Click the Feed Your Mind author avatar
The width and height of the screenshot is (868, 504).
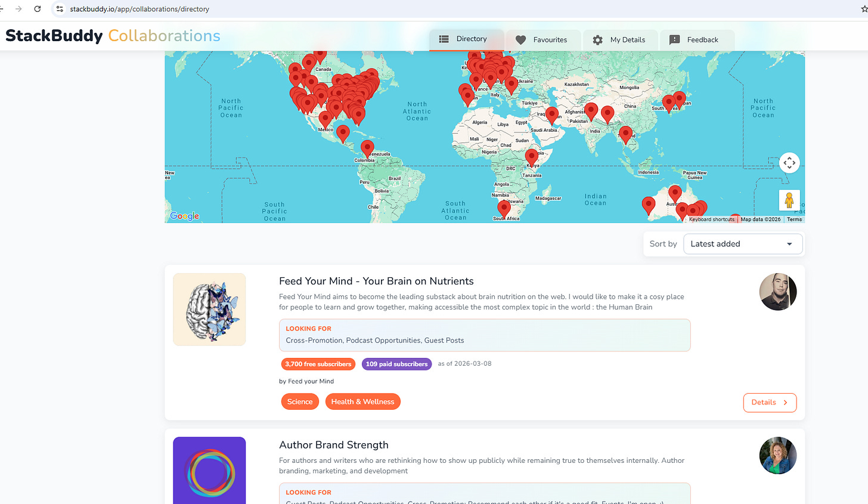pyautogui.click(x=778, y=292)
